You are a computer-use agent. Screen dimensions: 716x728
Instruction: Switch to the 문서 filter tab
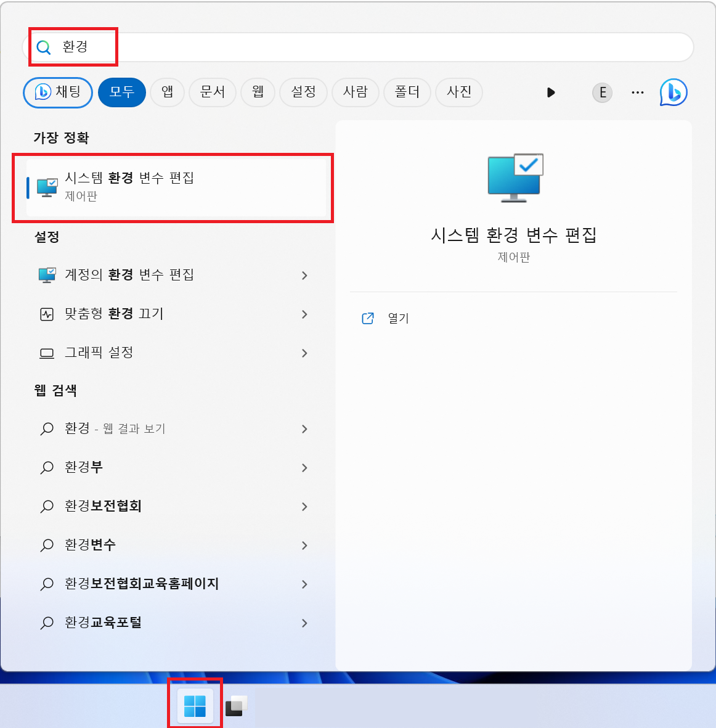point(213,92)
